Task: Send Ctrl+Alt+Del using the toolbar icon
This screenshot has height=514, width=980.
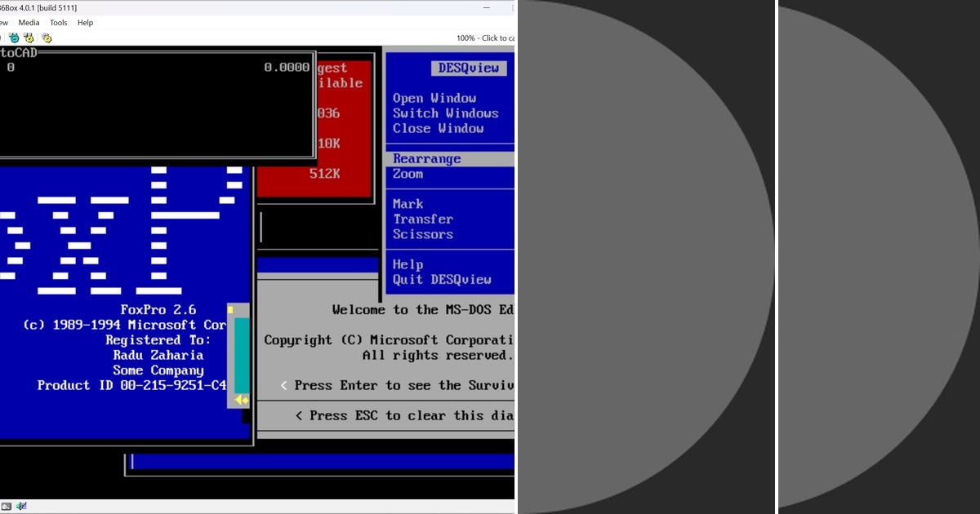Action: 29,38
